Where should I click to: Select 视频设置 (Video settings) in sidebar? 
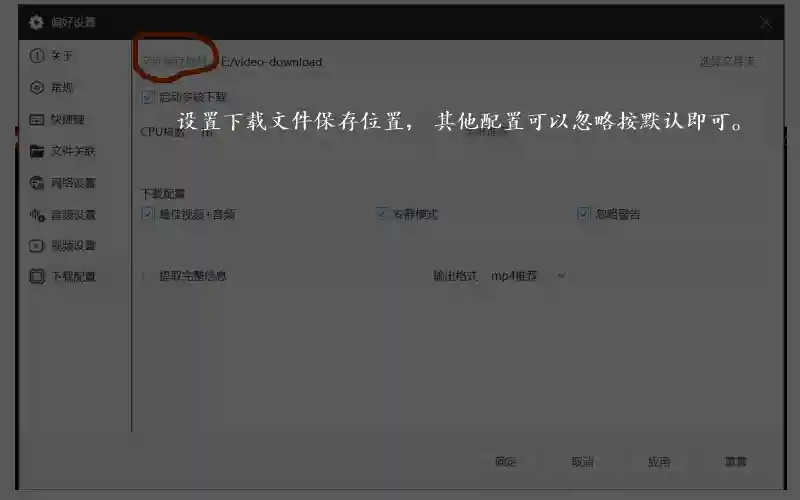tap(63, 246)
